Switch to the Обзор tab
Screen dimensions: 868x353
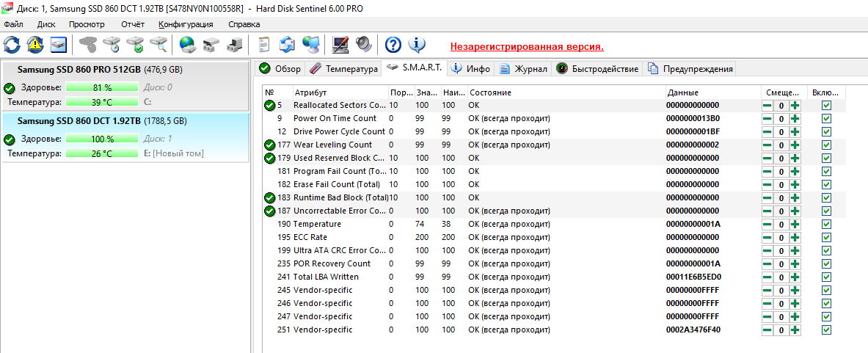click(x=280, y=68)
